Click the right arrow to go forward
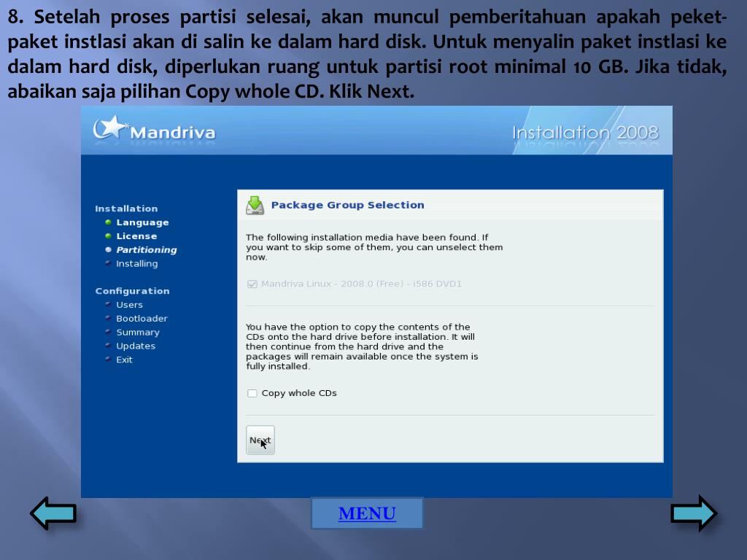The image size is (747, 560). (694, 513)
